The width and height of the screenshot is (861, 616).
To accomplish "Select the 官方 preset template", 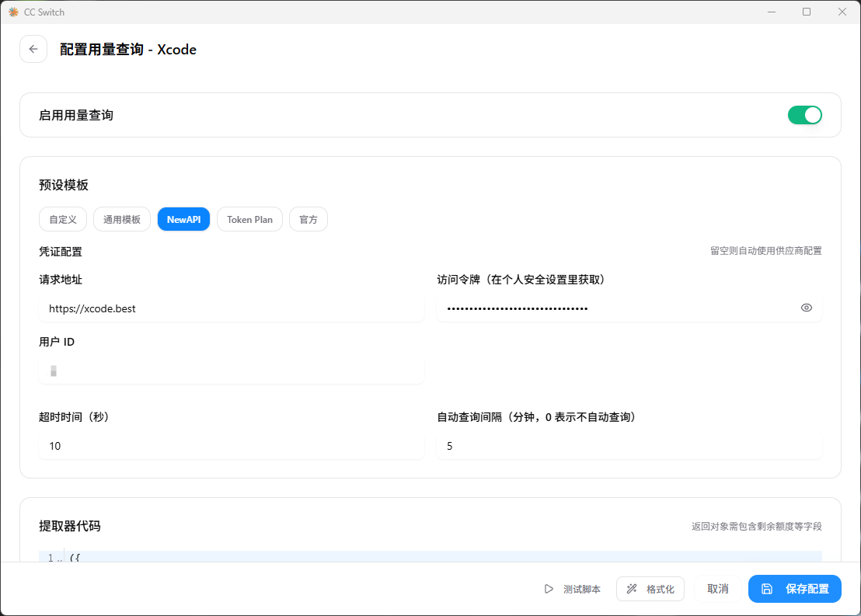I will 308,220.
